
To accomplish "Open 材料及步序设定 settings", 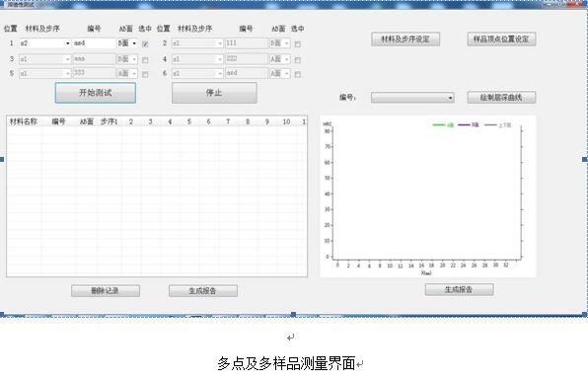I will (x=405, y=39).
